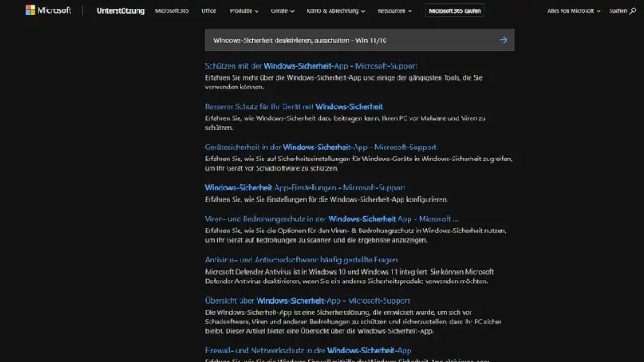Screen dimensions: 644x362
Task: Expand the Produkte dropdown
Action: [x=244, y=11]
